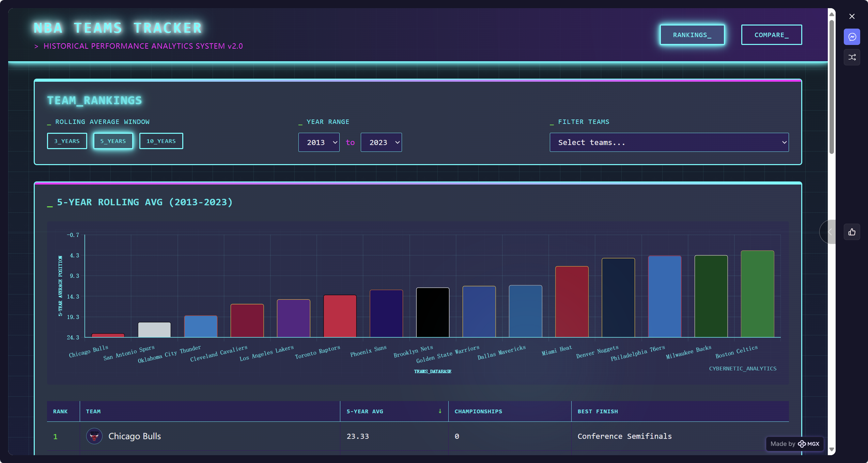868x463 pixels.
Task: Click the TEAM_RANKINGS heading
Action: [94, 100]
